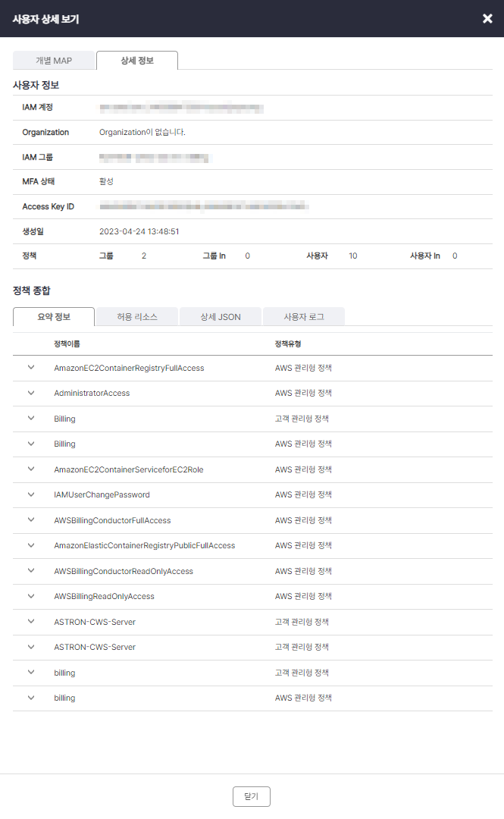The width and height of the screenshot is (504, 819).
Task: View the 사용자 로그 tab
Action: (x=304, y=316)
